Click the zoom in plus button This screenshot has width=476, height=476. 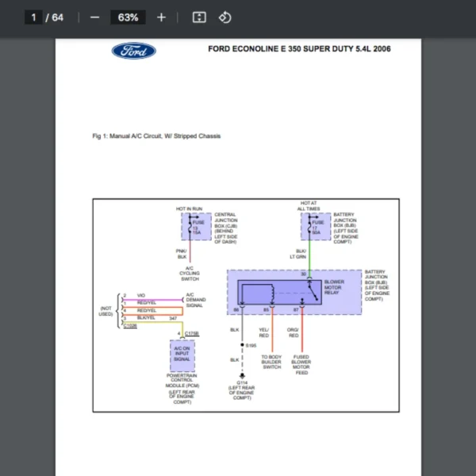coord(161,17)
